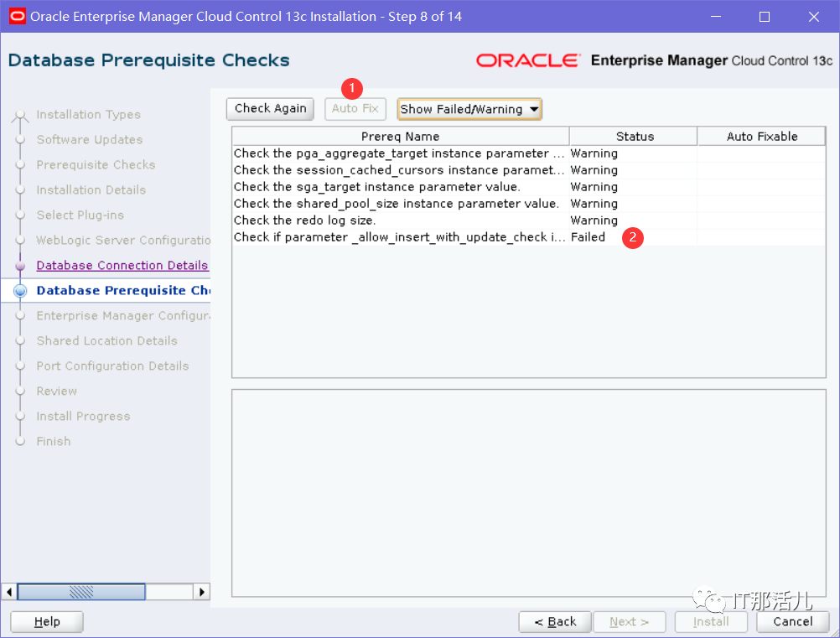Sort by the Status column header
Screen dimensions: 840x638
click(633, 137)
